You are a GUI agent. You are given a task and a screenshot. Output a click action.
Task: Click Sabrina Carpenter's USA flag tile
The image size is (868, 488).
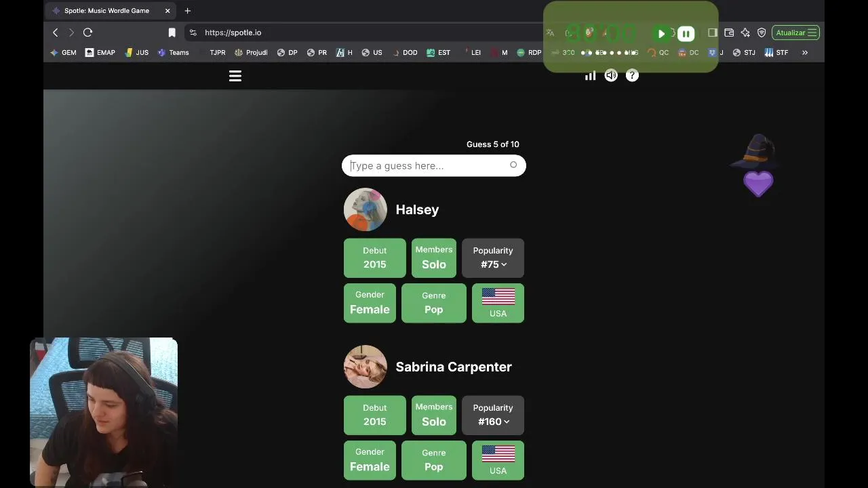coord(498,460)
